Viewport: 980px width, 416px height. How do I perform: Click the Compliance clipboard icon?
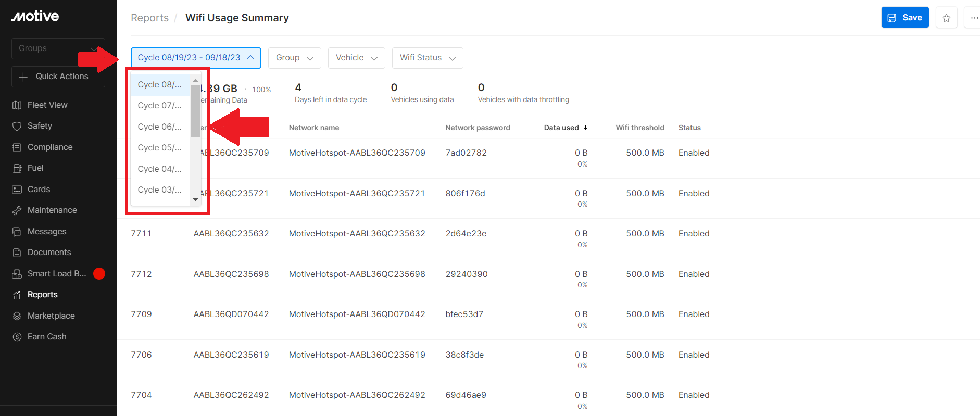coord(17,147)
